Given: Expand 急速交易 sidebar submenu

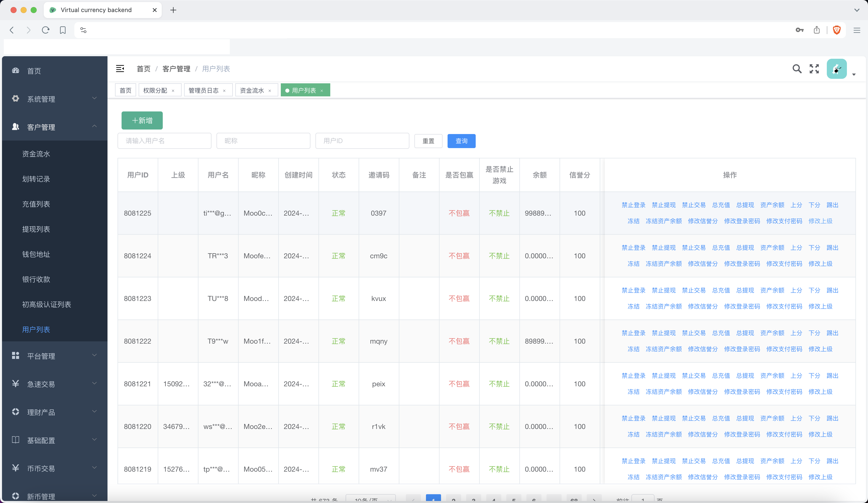Looking at the screenshot, I should coord(55,384).
